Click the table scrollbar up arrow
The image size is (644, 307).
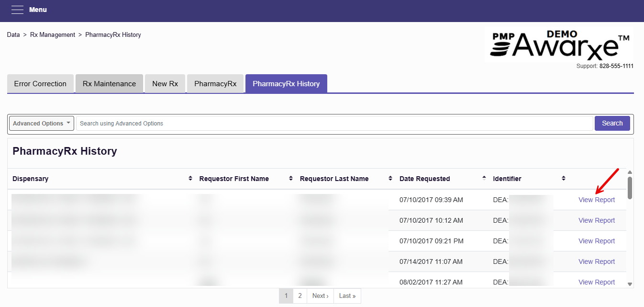click(630, 172)
